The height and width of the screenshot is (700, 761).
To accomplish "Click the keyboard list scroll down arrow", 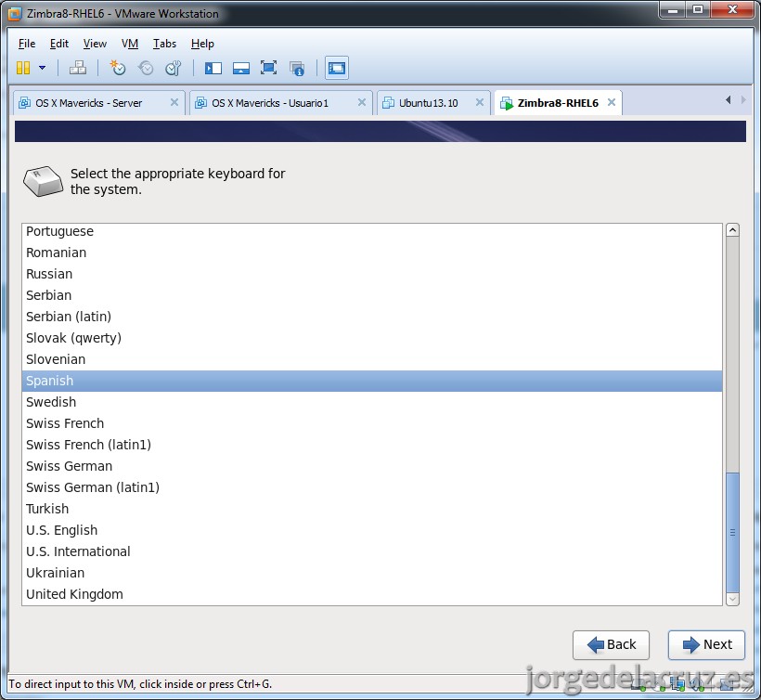I will point(732,599).
